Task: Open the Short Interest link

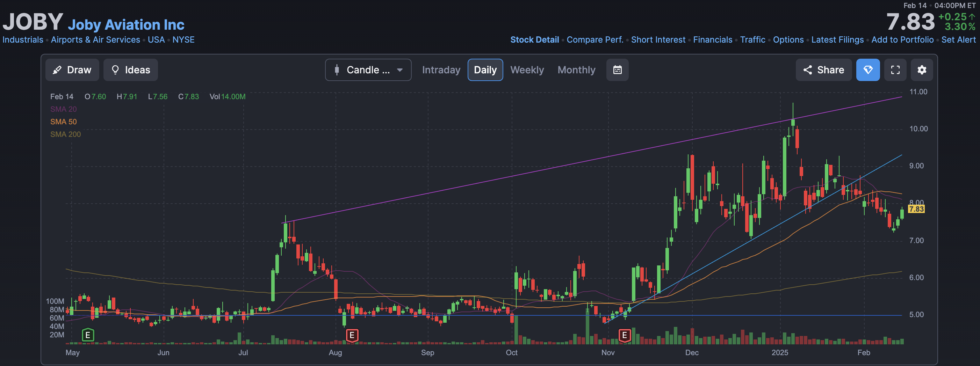Action: coord(658,39)
